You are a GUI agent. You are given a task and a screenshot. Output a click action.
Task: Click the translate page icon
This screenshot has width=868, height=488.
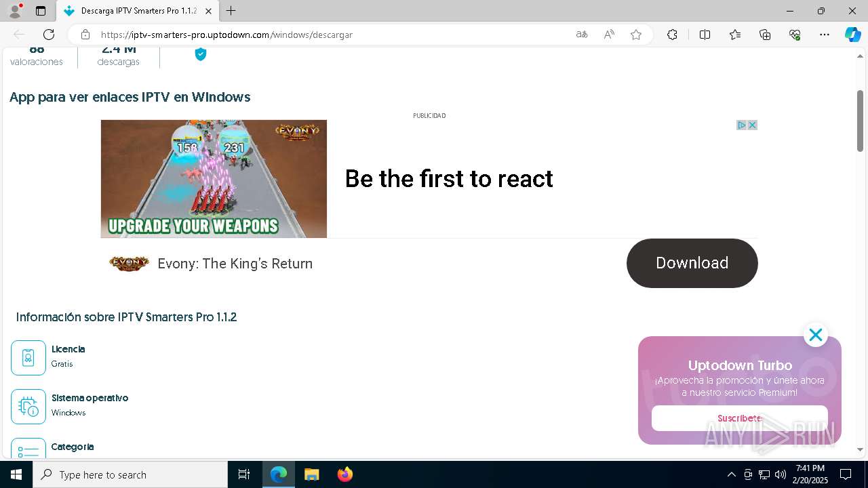581,35
